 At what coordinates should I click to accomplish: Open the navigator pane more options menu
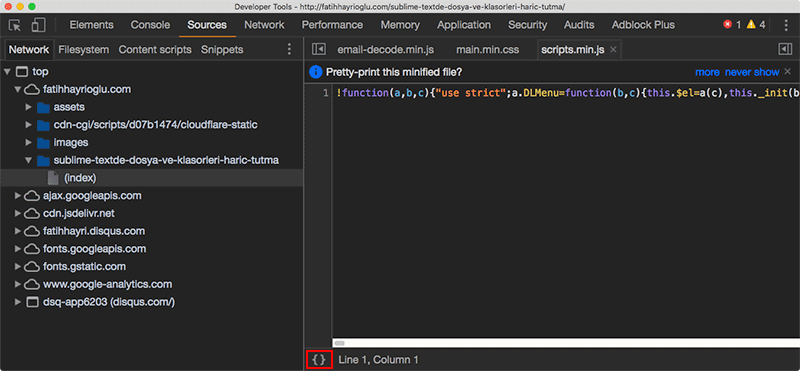coord(289,50)
